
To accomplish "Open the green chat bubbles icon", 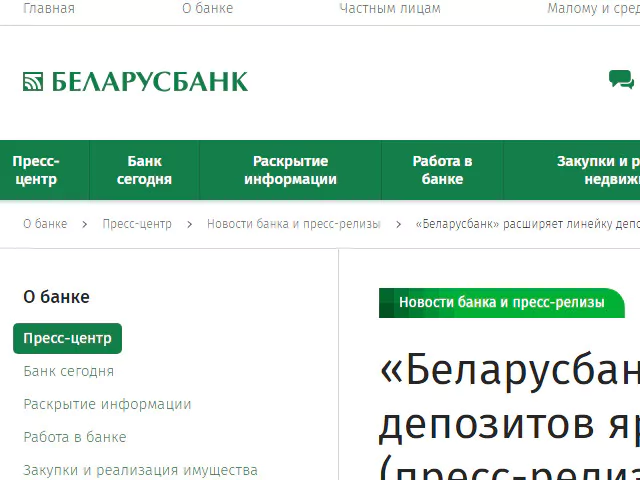I will pos(621,79).
